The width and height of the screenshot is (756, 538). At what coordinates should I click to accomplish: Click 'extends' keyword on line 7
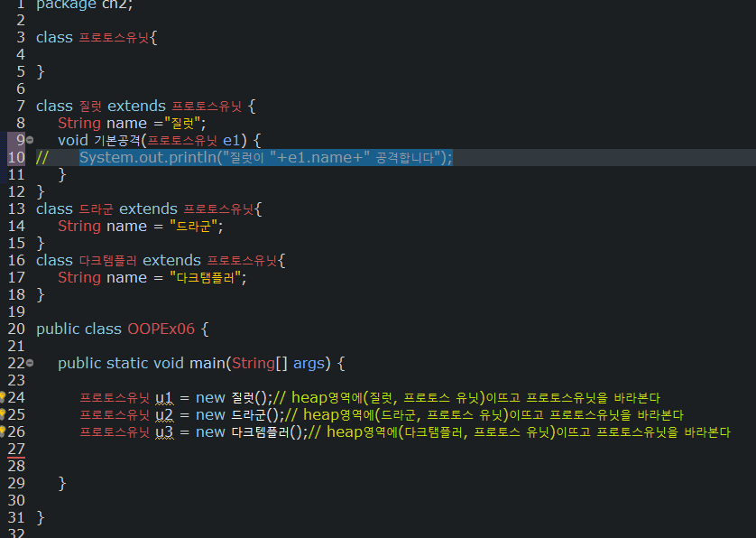click(x=136, y=107)
